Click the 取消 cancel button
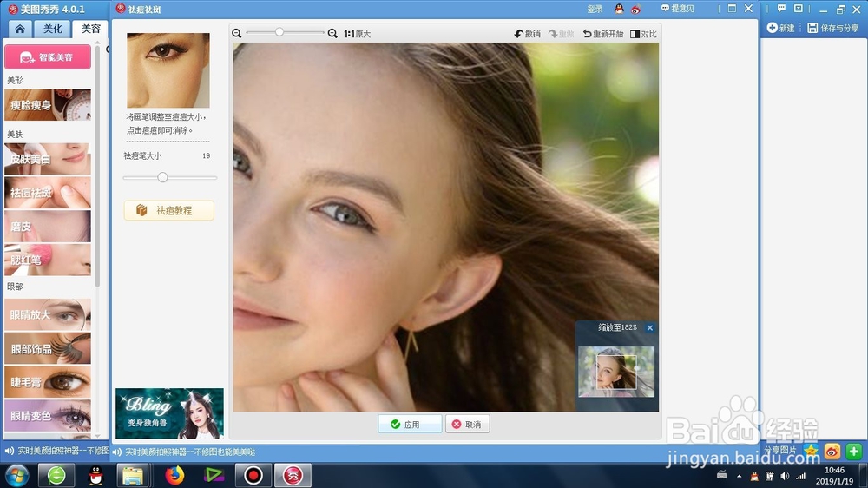The image size is (868, 488). pos(467,425)
